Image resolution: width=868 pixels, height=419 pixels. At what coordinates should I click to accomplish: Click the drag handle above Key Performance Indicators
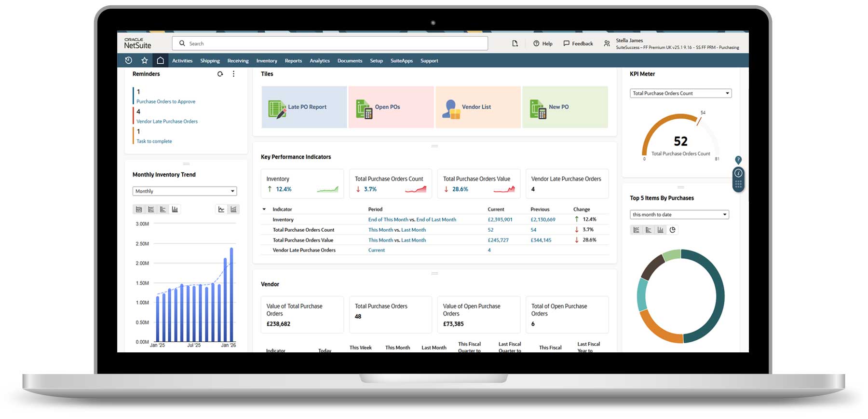[x=434, y=146]
